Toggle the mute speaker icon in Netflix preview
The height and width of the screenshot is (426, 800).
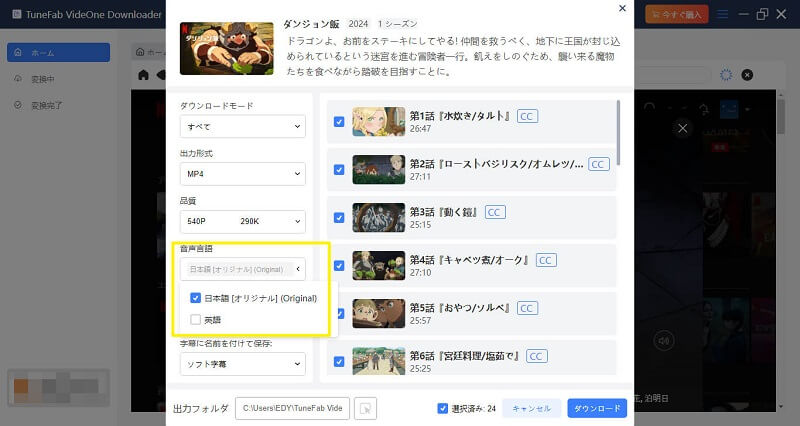pos(664,340)
